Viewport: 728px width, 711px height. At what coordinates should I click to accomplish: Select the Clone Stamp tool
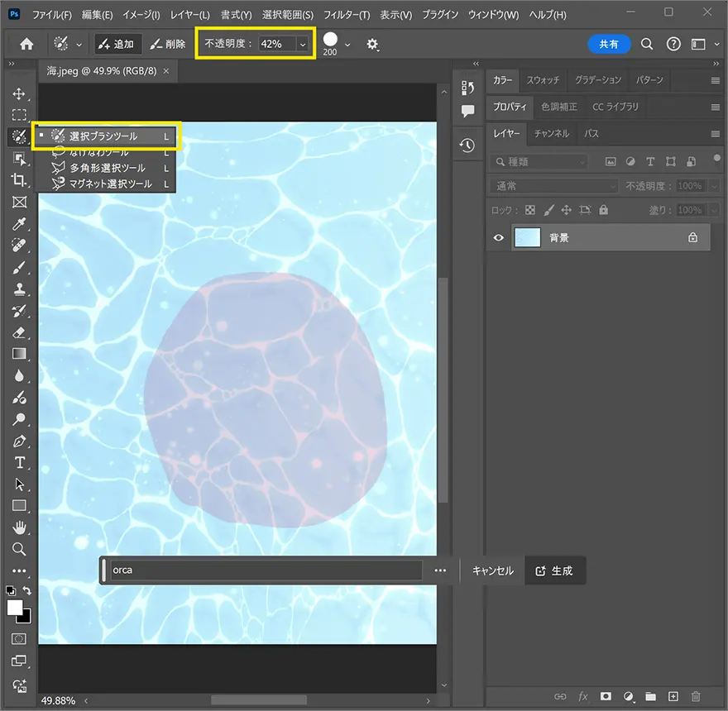point(18,289)
